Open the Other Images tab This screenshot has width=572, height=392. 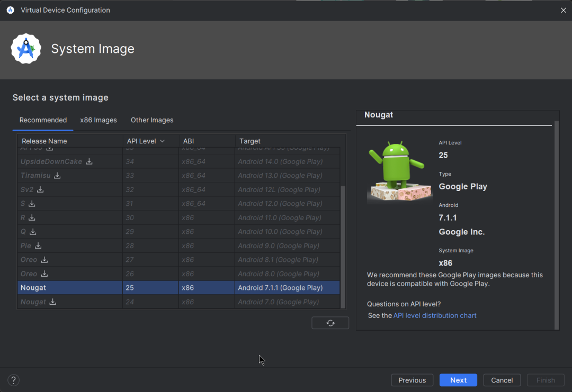point(152,120)
